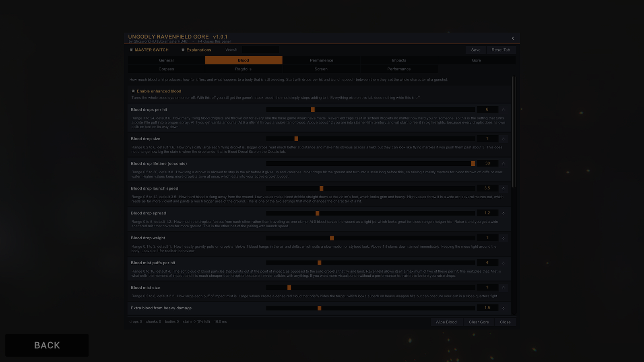Click the Clear Gore button
Screen dimensions: 644x362
tap(479, 322)
